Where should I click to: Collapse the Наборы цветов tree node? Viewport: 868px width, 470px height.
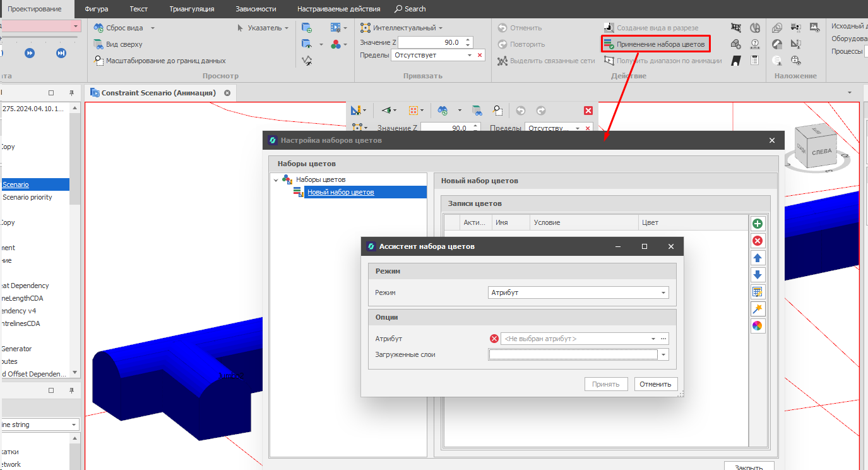click(x=276, y=180)
